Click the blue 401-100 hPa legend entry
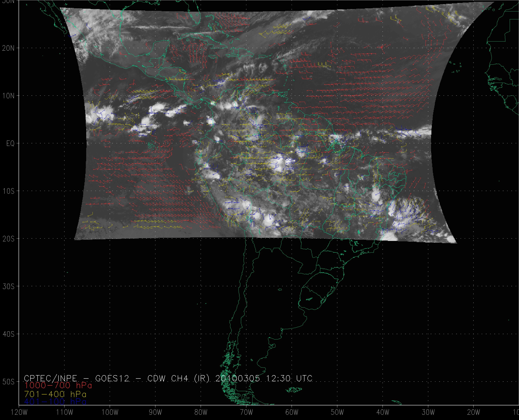This screenshot has height=420, width=519. [x=55, y=402]
